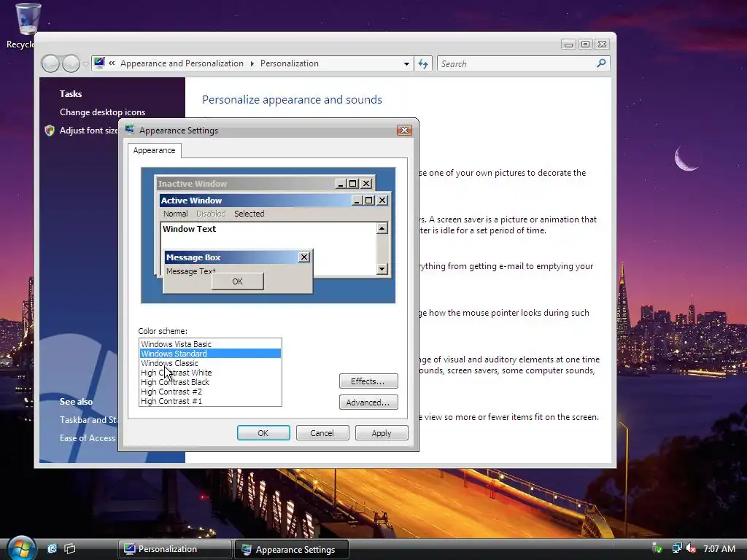Click Change desktop icons link

click(102, 112)
